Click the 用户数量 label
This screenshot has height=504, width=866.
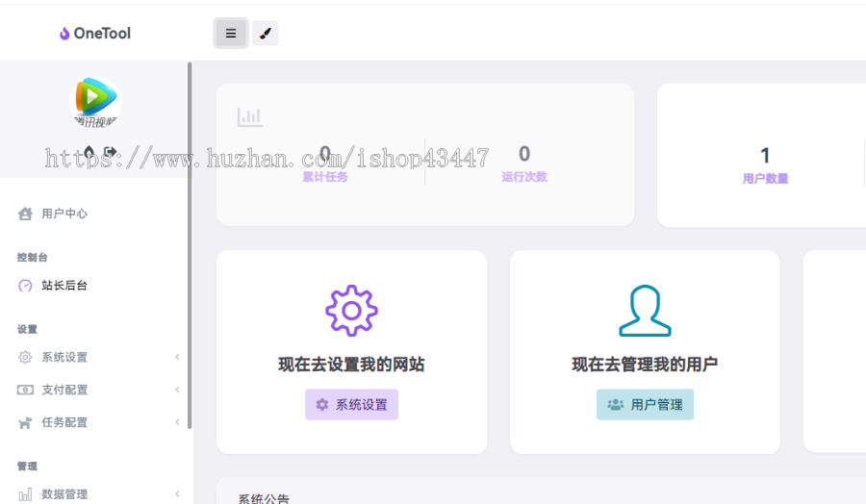coord(766,179)
